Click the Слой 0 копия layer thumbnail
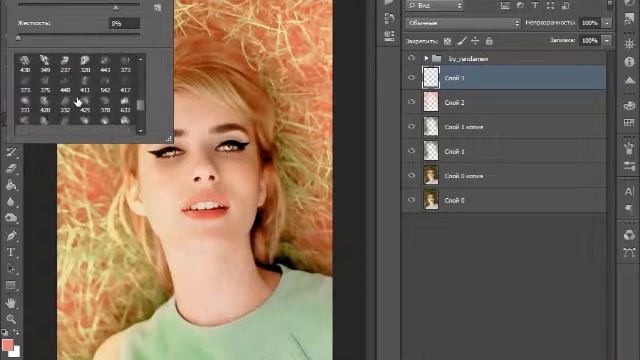Screen dimensions: 640x360 431,175
